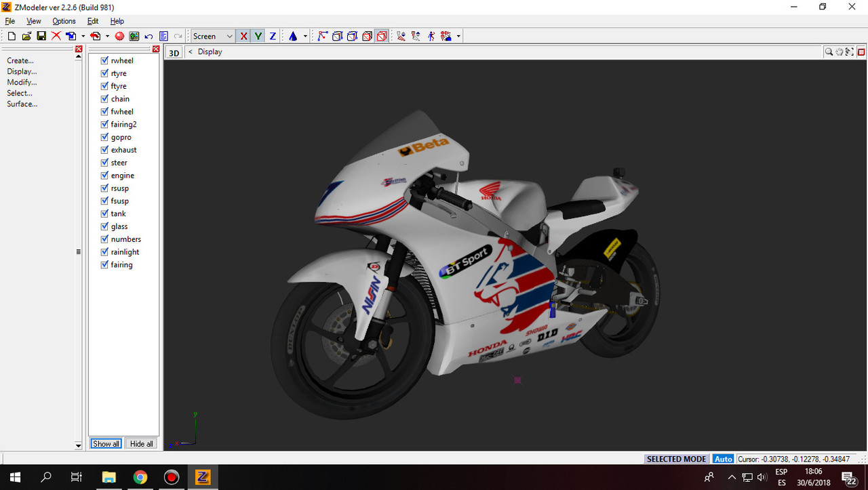Open the Screen axis combo box

pos(213,36)
